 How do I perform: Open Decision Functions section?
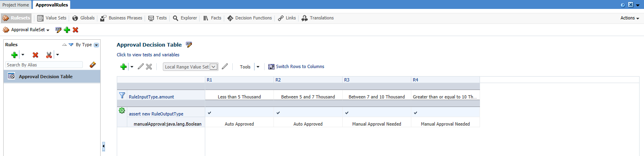pos(250,18)
